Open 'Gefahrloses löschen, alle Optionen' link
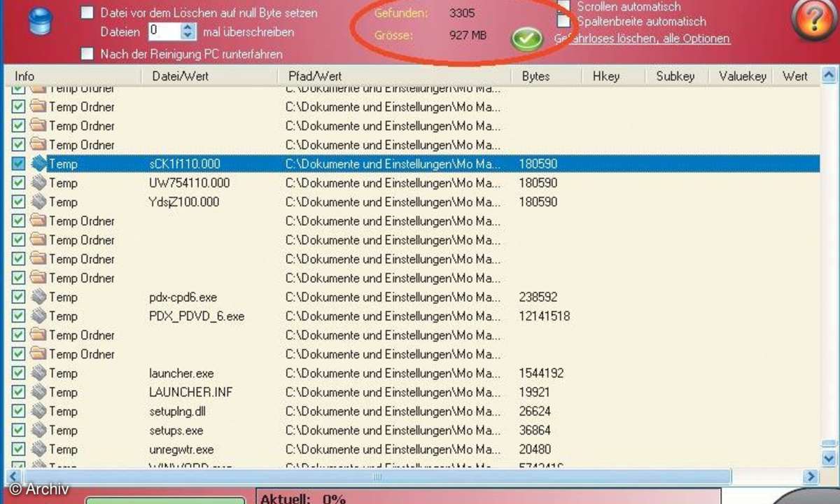 coord(642,38)
